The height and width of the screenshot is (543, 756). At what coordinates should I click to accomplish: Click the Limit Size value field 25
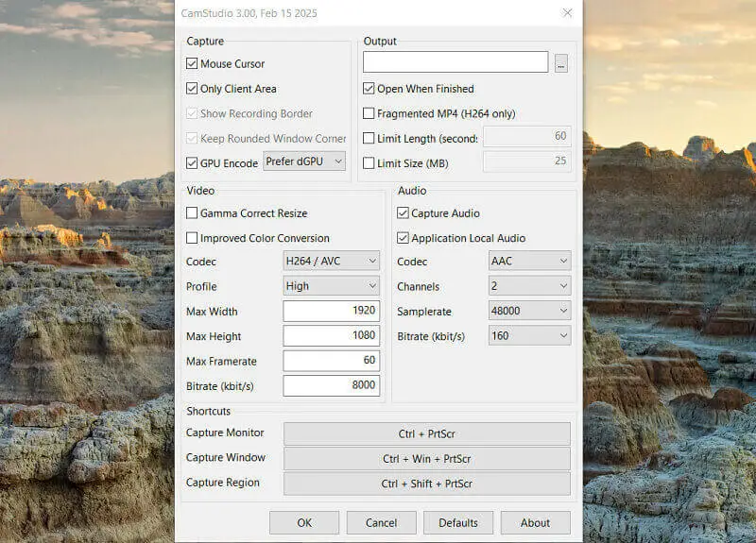(527, 161)
